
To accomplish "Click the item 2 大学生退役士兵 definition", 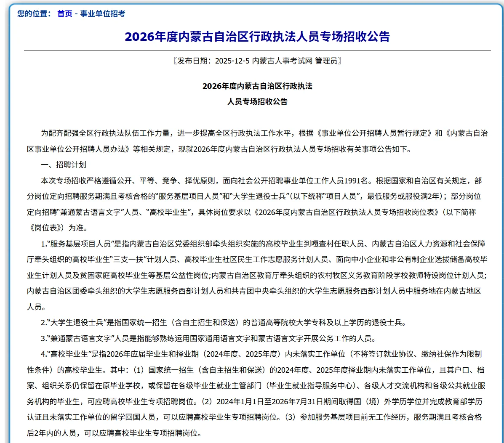I will click(x=75, y=321).
